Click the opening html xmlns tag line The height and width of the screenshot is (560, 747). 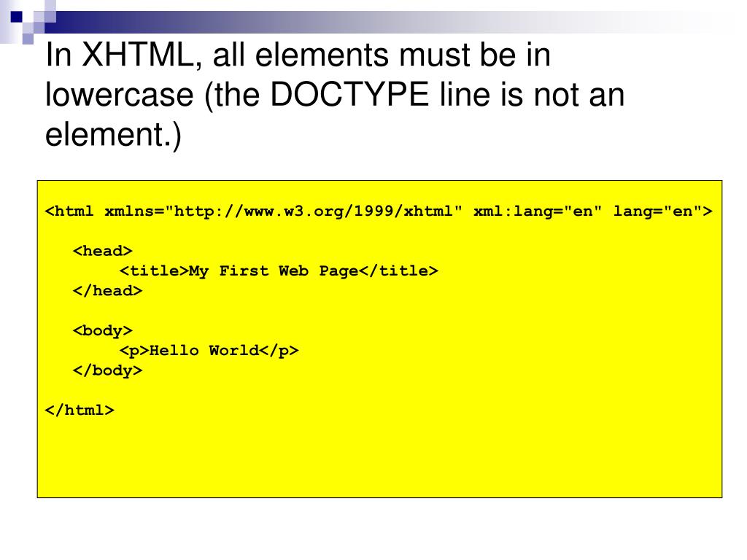pos(379,211)
